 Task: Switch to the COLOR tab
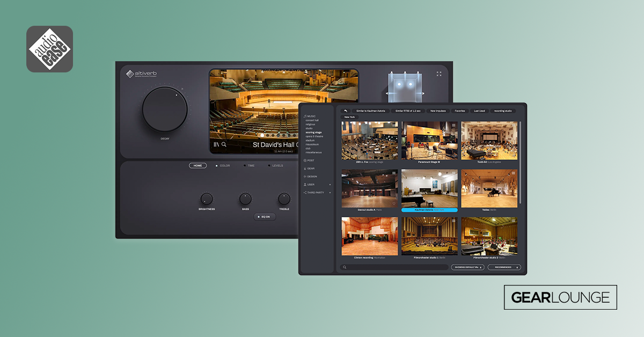(x=223, y=166)
